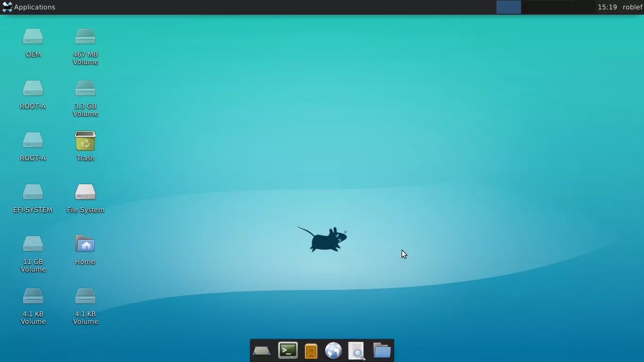Image resolution: width=644 pixels, height=362 pixels.
Task: Click the File System desktop icon
Action: 85,193
